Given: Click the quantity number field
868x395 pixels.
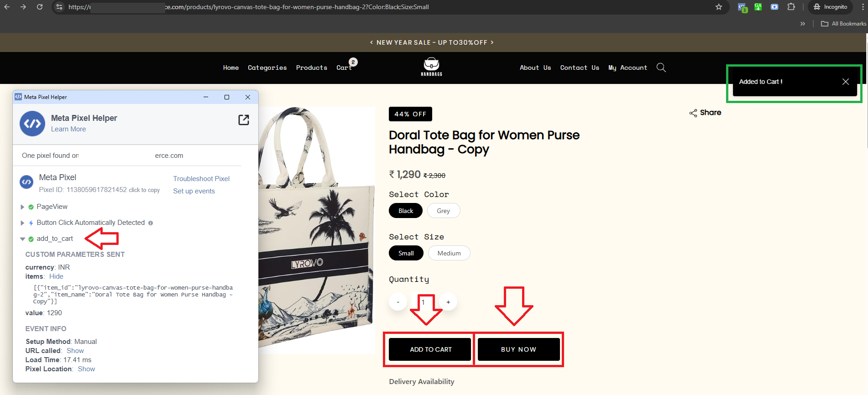Looking at the screenshot, I should 423,302.
